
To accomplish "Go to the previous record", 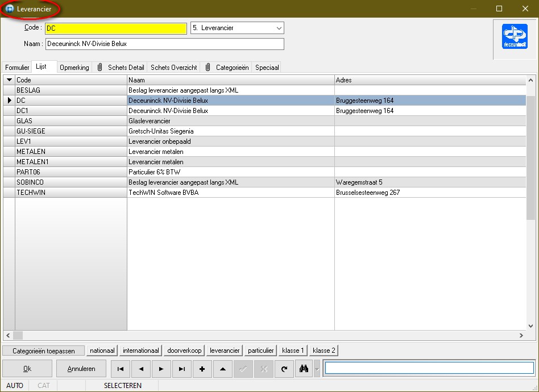I will pyautogui.click(x=141, y=369).
